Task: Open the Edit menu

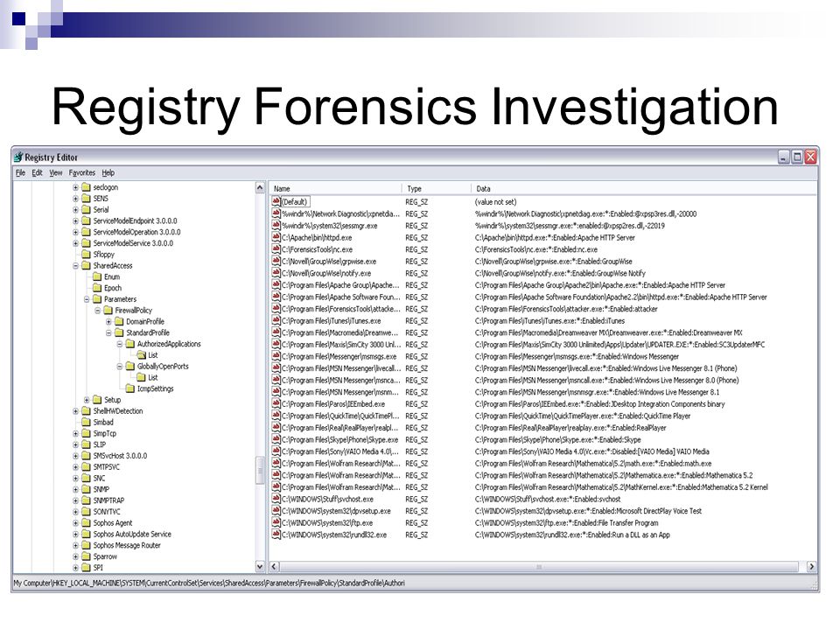Action: click(37, 172)
